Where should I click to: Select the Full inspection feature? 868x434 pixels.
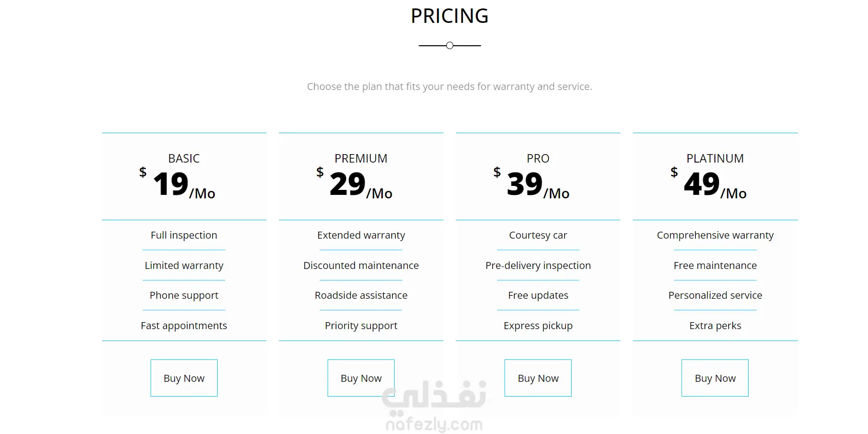pyautogui.click(x=184, y=235)
